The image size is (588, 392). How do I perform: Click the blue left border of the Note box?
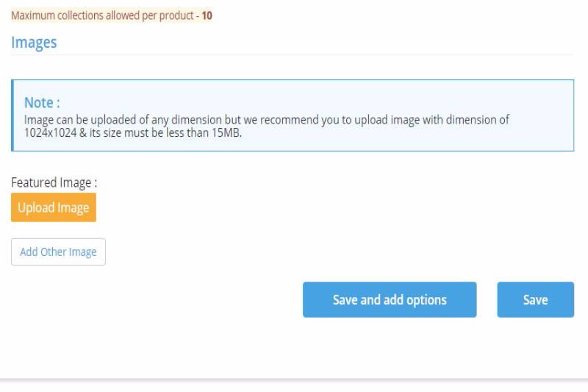12,115
